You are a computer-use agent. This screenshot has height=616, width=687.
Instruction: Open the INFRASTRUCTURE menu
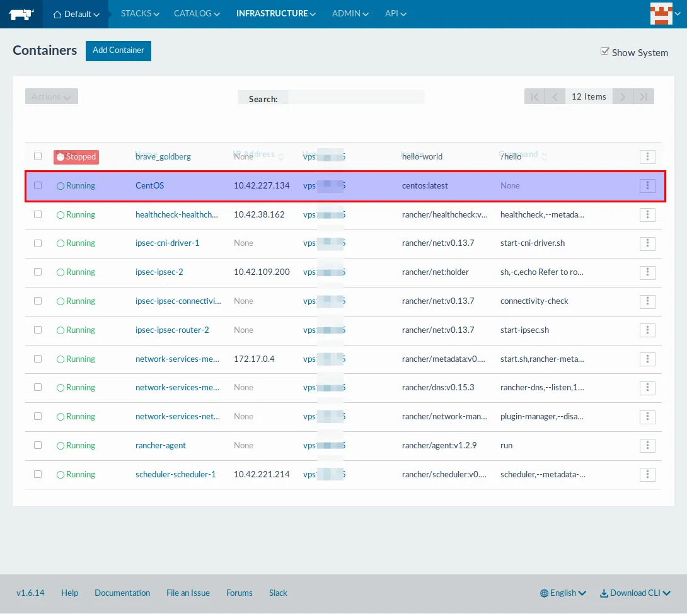tap(275, 14)
